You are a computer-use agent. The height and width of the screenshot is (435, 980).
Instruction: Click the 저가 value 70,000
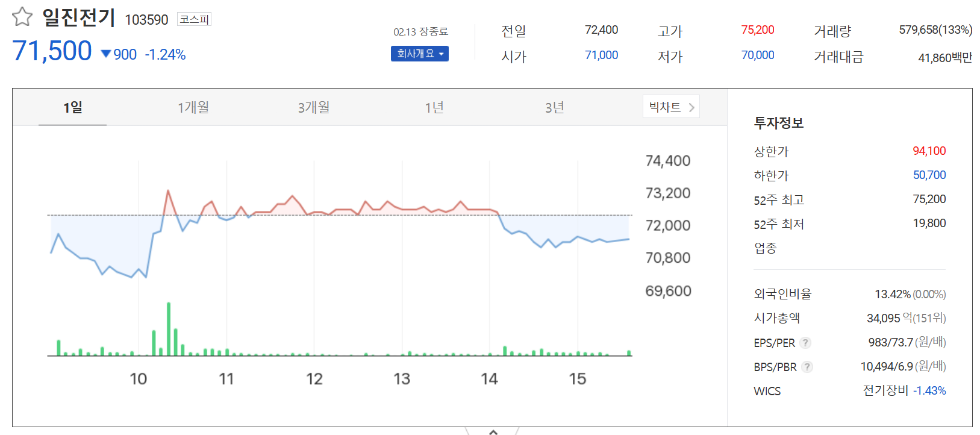click(x=758, y=55)
